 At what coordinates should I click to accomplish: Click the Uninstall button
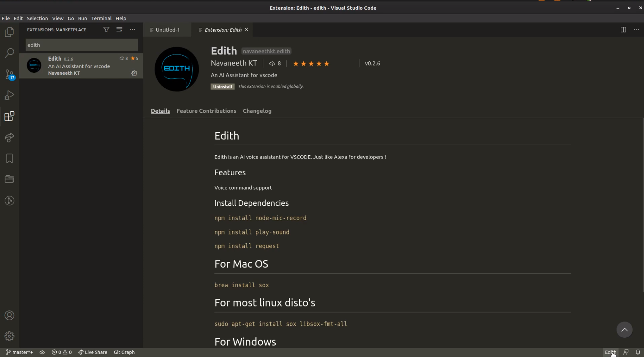pyautogui.click(x=223, y=87)
